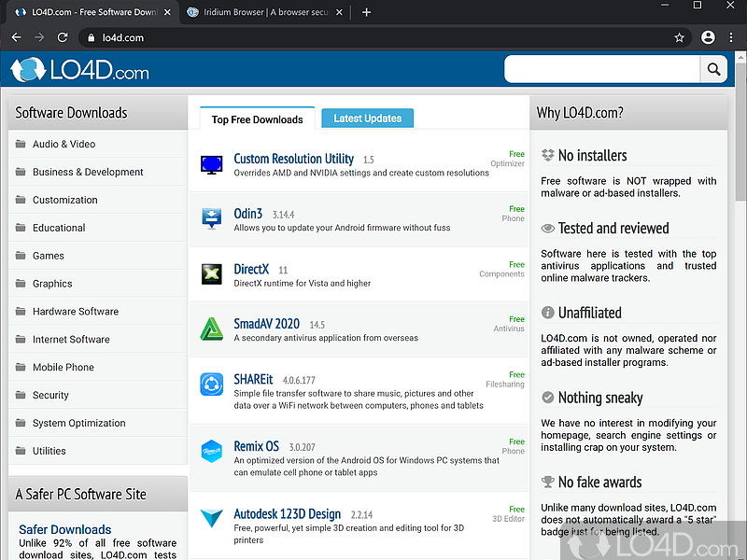Open the DirectX title link
This screenshot has width=747, height=560.
click(x=251, y=269)
